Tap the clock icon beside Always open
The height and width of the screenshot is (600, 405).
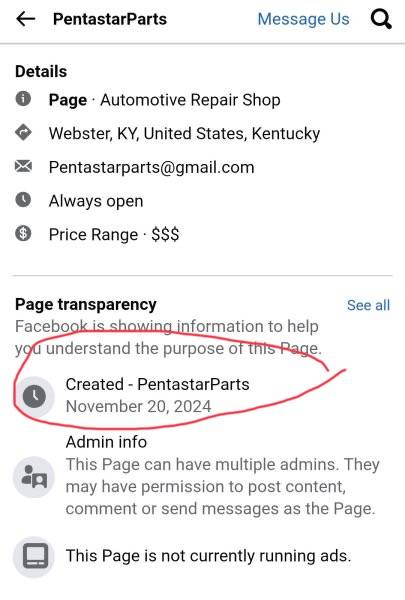(x=23, y=200)
